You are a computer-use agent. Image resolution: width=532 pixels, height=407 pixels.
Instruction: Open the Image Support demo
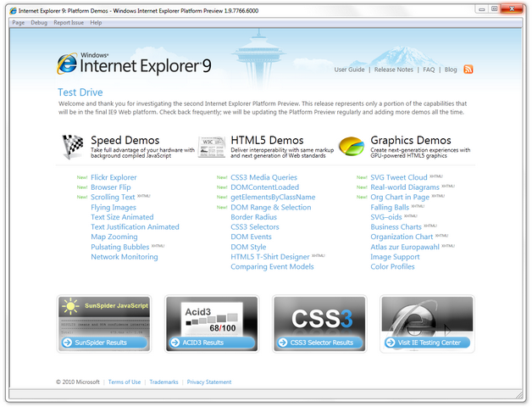(x=395, y=257)
